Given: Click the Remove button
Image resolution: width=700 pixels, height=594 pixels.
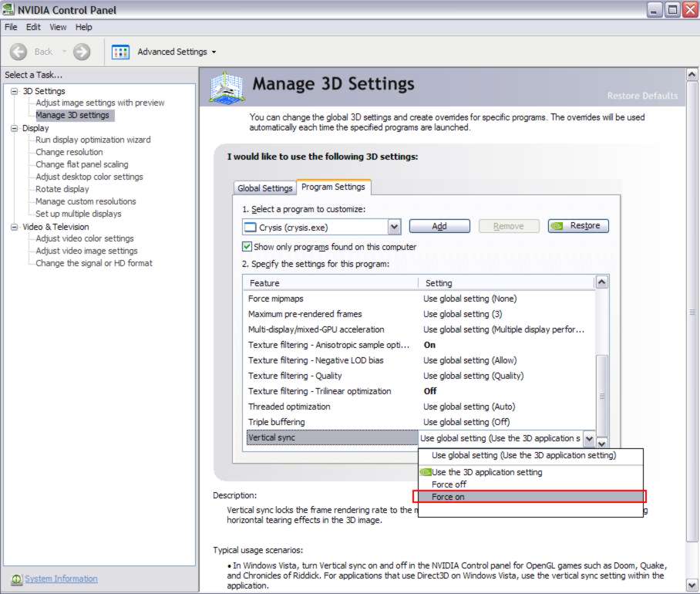Looking at the screenshot, I should point(509,226).
